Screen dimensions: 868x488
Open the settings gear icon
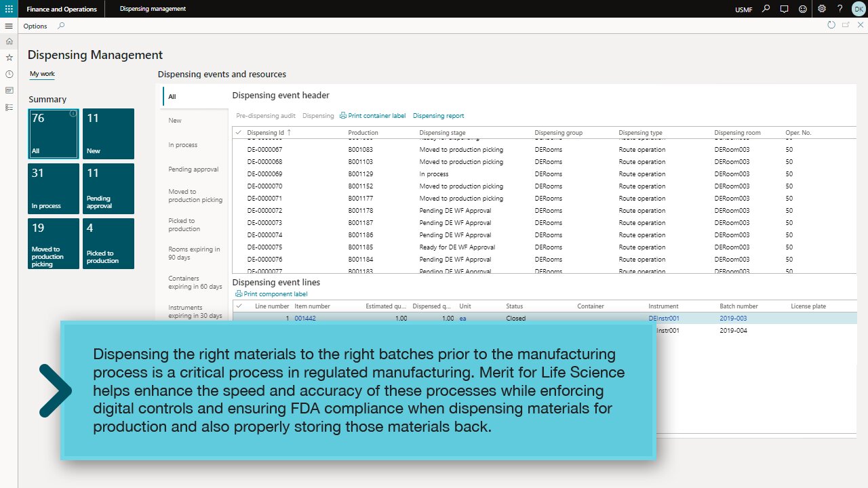coord(821,9)
